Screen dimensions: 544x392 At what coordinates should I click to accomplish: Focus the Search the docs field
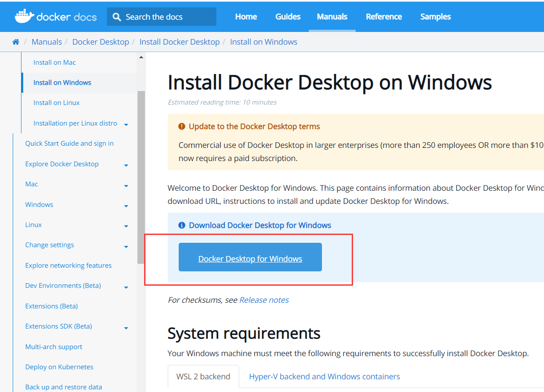point(162,17)
